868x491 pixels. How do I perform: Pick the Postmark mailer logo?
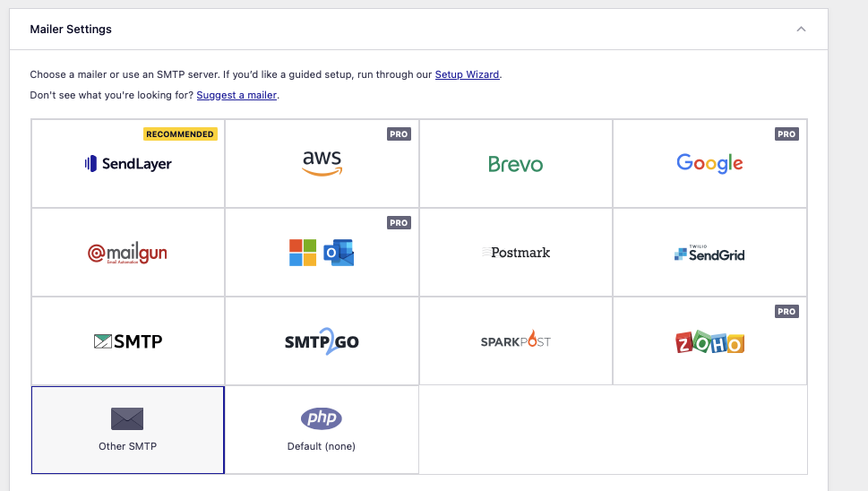[x=515, y=253]
